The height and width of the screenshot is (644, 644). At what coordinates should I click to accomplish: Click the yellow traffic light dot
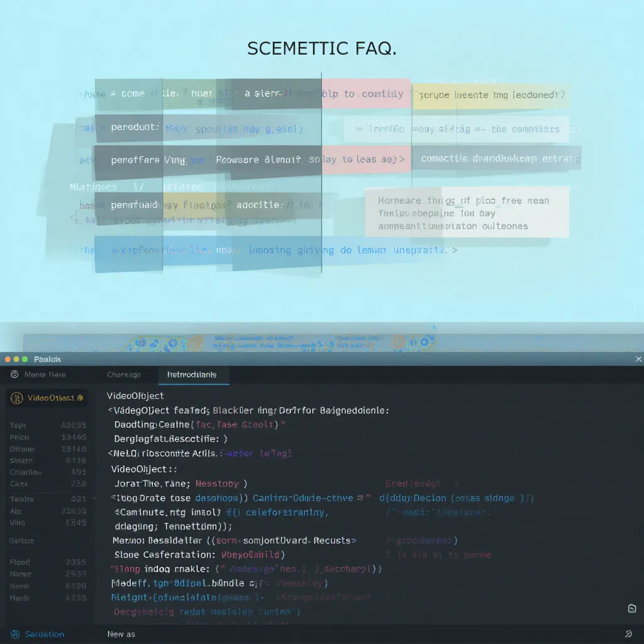click(16, 359)
